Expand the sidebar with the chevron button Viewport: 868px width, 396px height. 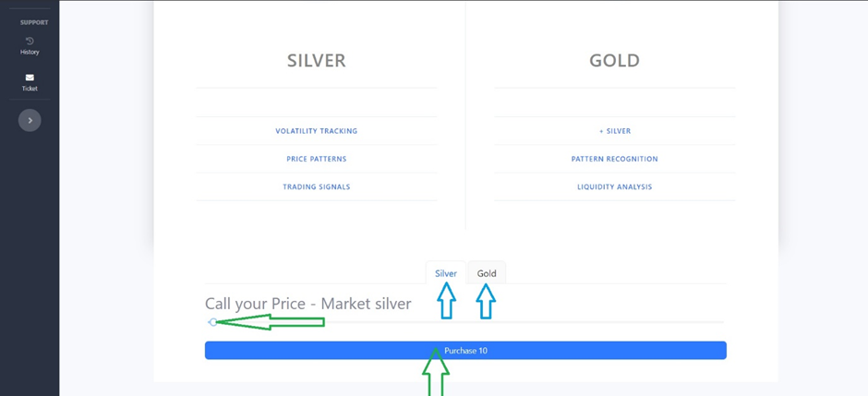click(30, 120)
